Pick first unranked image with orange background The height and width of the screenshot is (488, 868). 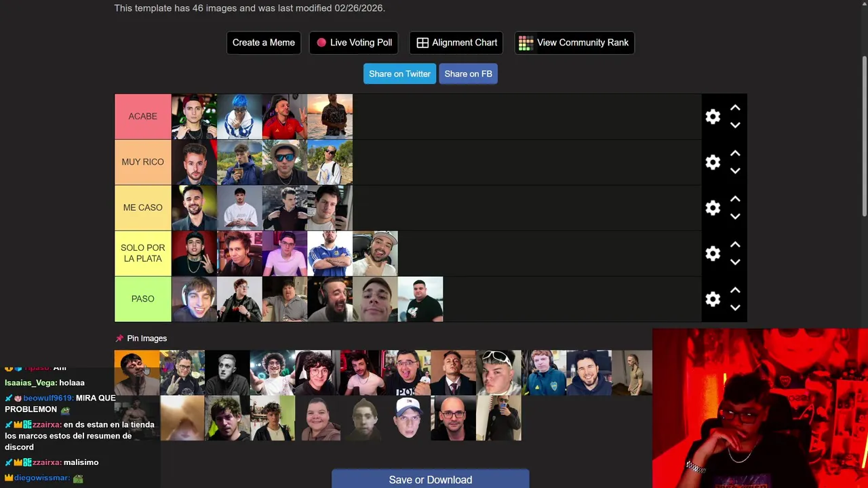[x=137, y=373]
